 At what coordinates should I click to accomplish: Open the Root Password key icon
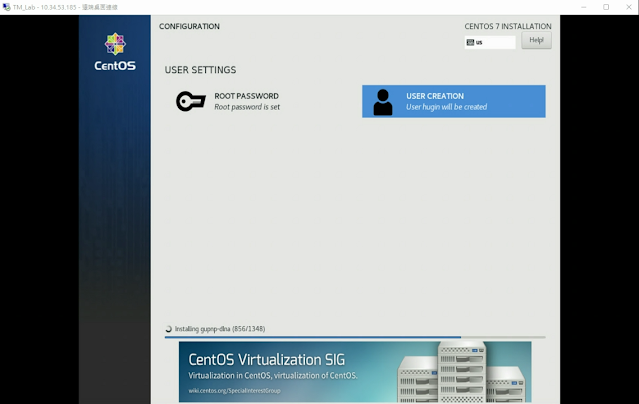coord(191,101)
